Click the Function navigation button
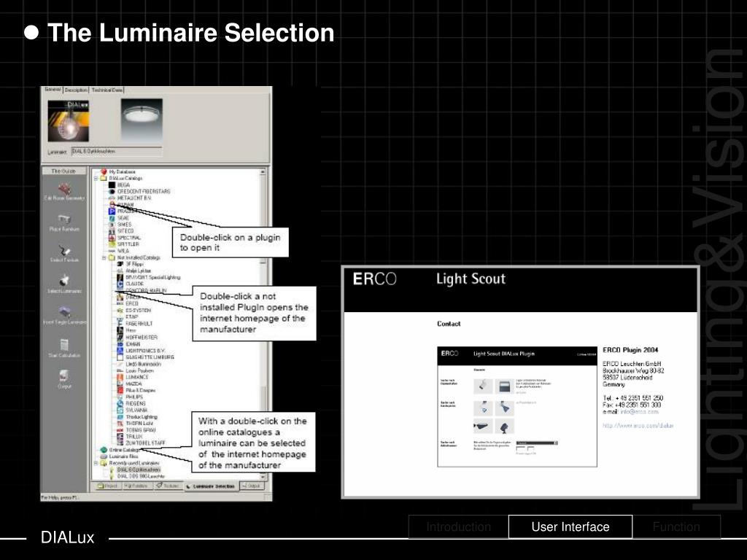Screen dimensions: 747x560 pos(676,526)
